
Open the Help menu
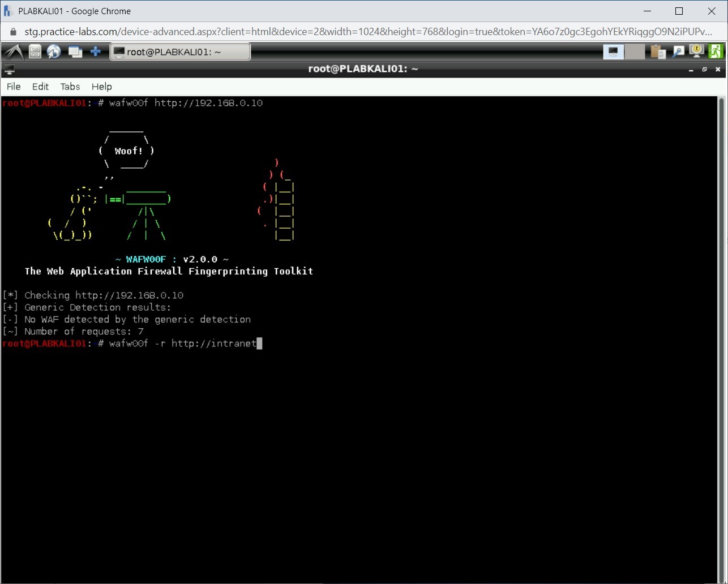[x=102, y=87]
